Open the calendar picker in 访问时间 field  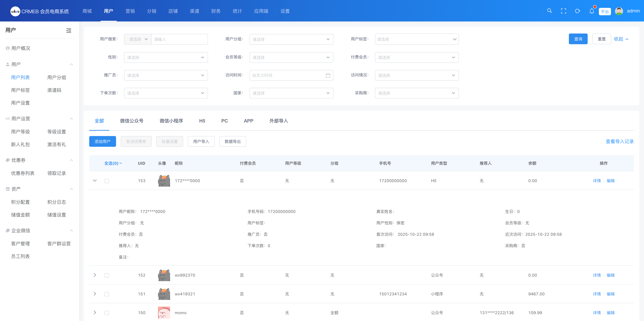tap(328, 75)
